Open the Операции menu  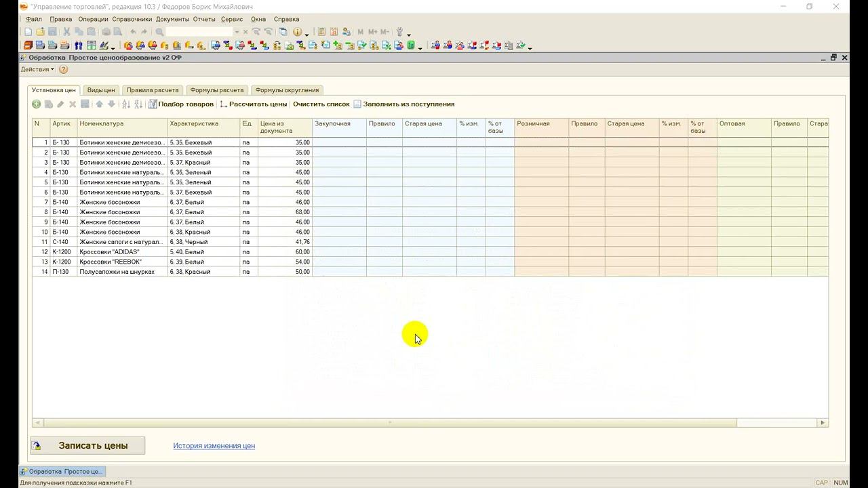tap(93, 19)
